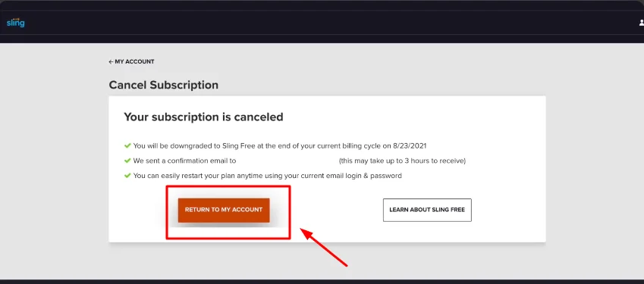Click the green checkmark beside the downgrade notice
644x284 pixels.
(127, 145)
